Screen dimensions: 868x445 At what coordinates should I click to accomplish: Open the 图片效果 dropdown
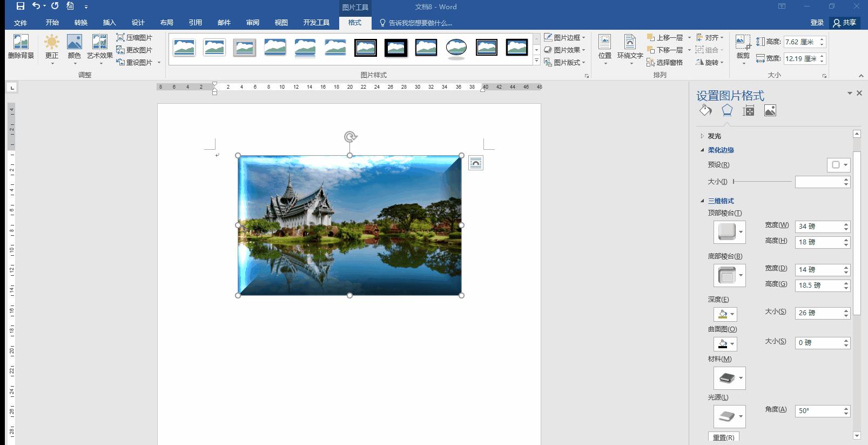[x=565, y=50]
